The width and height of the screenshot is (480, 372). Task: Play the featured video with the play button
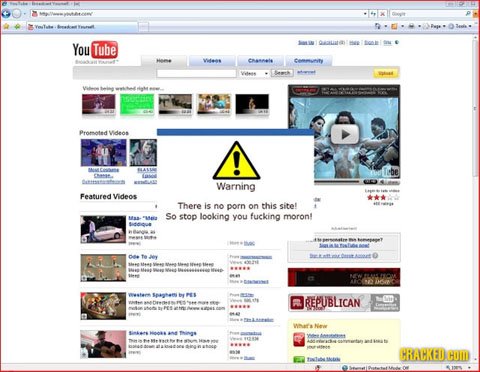(345, 134)
